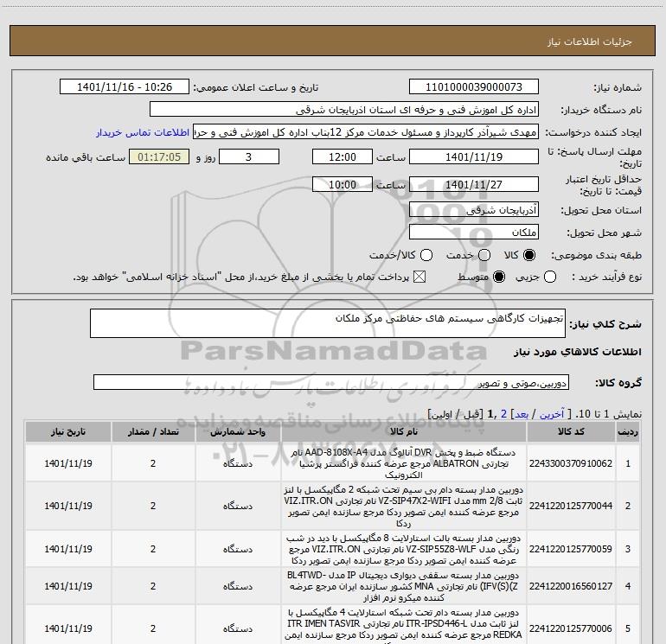Click the کد کالا column header

pos(571,431)
